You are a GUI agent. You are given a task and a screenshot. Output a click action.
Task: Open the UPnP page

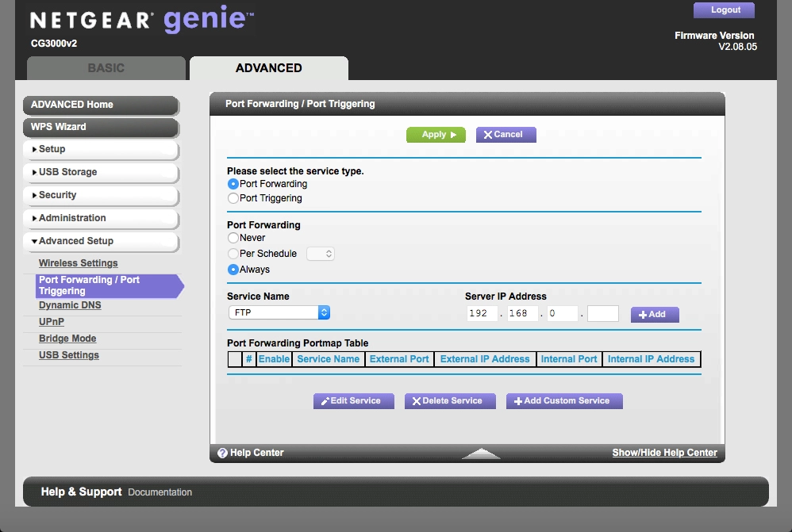pyautogui.click(x=52, y=322)
